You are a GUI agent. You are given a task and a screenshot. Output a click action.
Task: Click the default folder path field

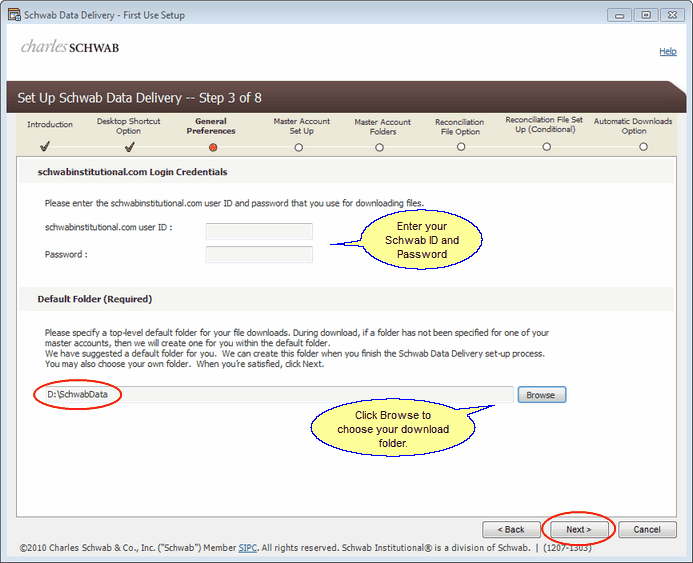(x=279, y=395)
